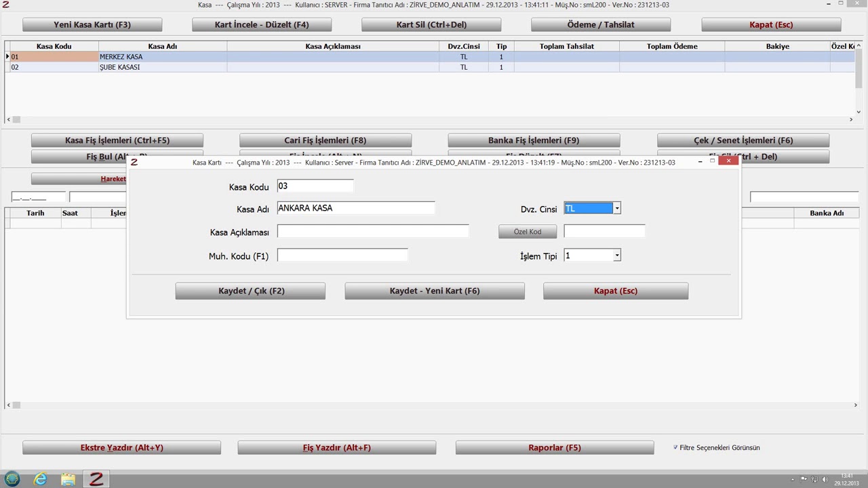This screenshot has height=488, width=868.
Task: Open the network status tray icon
Action: click(814, 480)
